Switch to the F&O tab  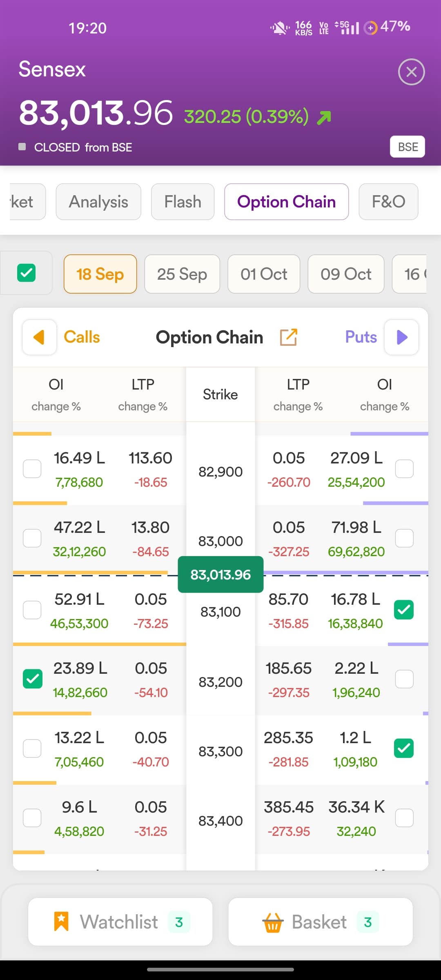click(x=388, y=202)
